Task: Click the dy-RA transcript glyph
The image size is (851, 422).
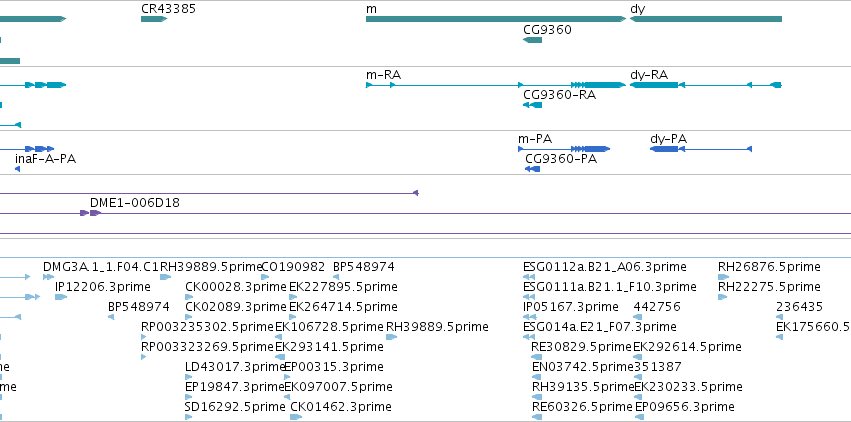Action: click(706, 85)
